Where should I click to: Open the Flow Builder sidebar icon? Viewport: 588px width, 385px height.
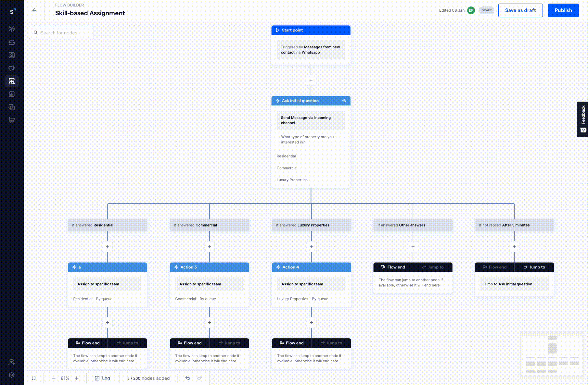12,81
